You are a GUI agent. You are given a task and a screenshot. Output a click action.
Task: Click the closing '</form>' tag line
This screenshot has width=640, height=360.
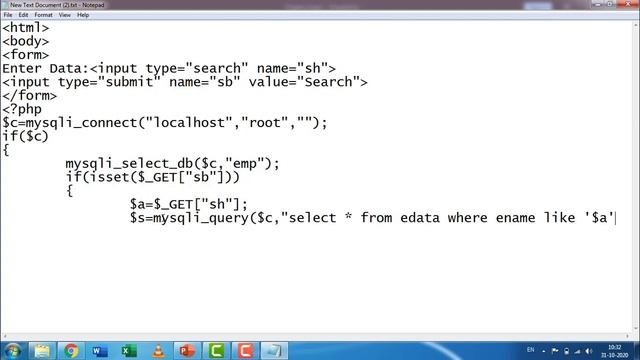click(29, 96)
